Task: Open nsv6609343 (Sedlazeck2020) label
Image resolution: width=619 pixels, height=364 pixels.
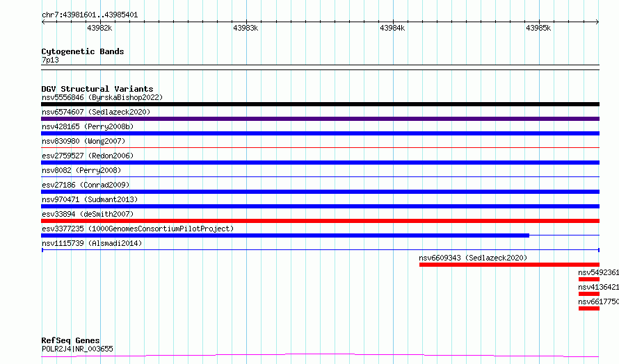Action: 473,258
